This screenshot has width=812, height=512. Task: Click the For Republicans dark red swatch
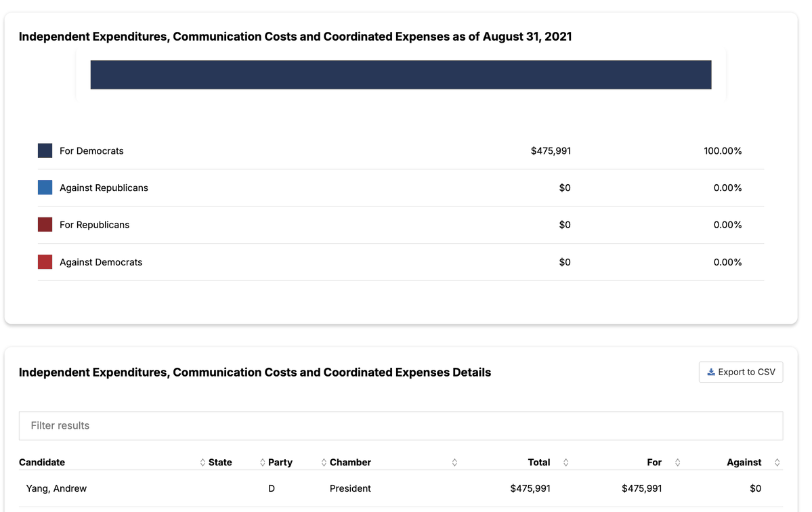[x=45, y=225]
